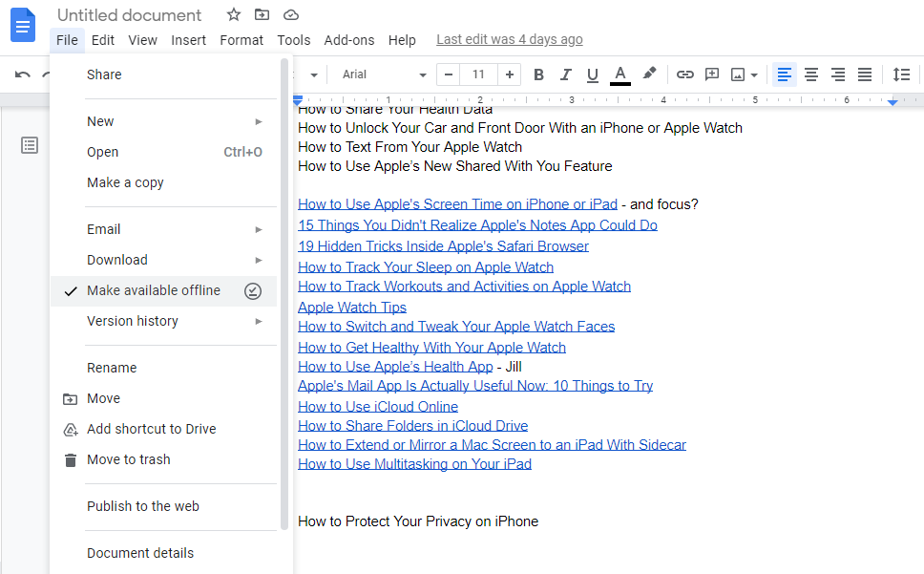Open the Arial font family dropdown
This screenshot has width=924, height=574.
[382, 74]
